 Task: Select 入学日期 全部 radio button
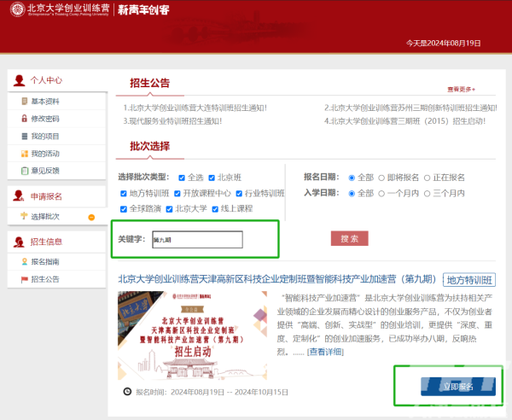(x=352, y=194)
